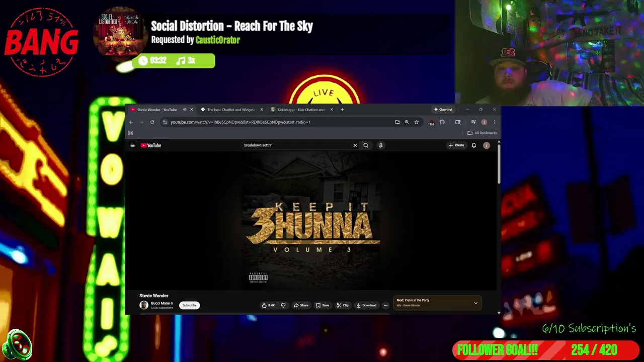Open the Create button
The image size is (644, 362).
click(x=457, y=145)
